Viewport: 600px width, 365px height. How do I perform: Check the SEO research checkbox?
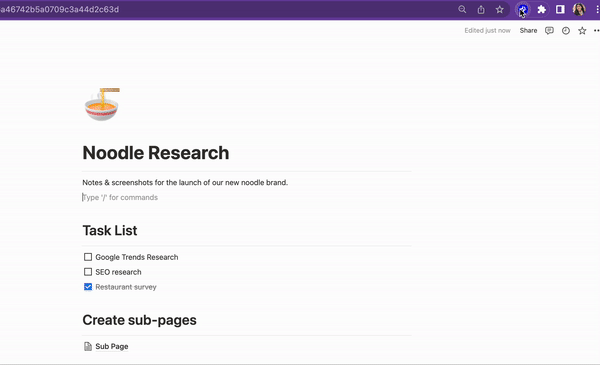tap(88, 272)
